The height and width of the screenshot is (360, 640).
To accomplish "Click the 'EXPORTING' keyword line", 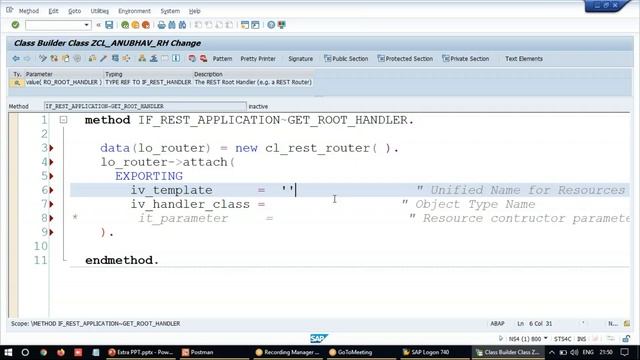I will click(149, 176).
